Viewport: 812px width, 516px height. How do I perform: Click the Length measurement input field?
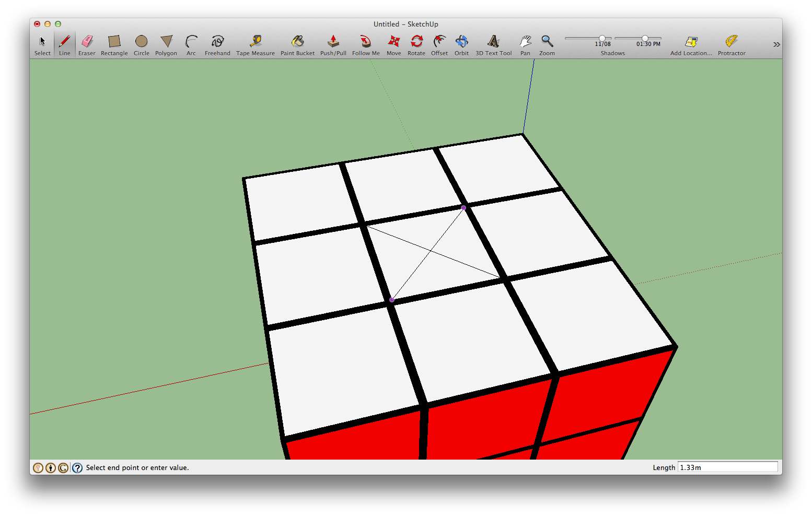pos(728,467)
